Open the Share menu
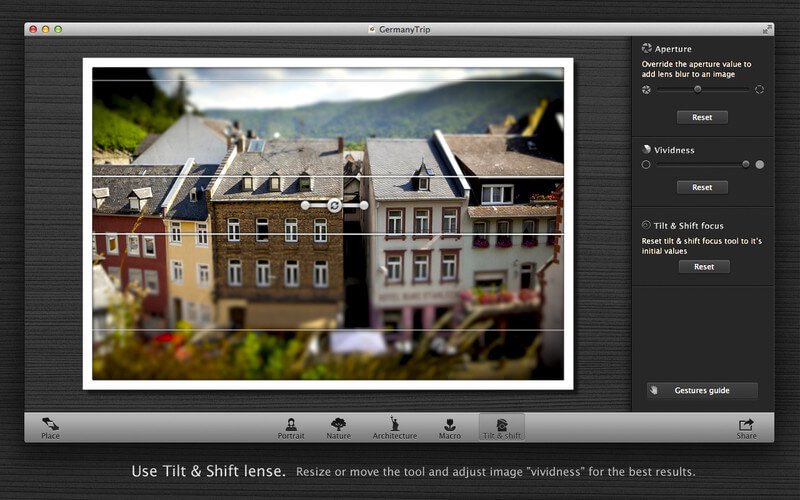 pos(746,427)
